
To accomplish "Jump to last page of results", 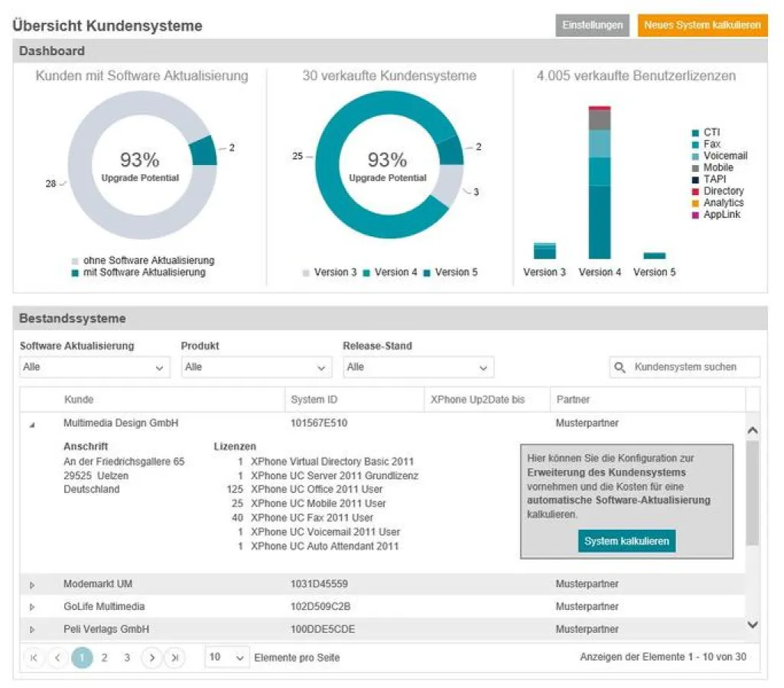I will pos(175,657).
